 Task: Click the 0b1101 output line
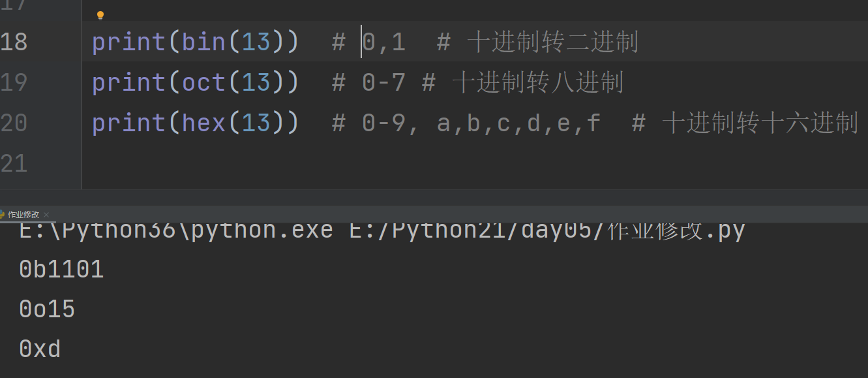pos(62,269)
